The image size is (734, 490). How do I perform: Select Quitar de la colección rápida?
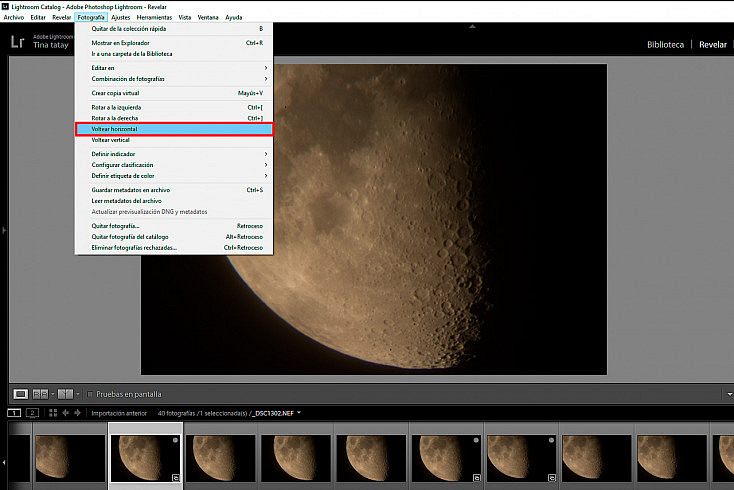coord(174,29)
